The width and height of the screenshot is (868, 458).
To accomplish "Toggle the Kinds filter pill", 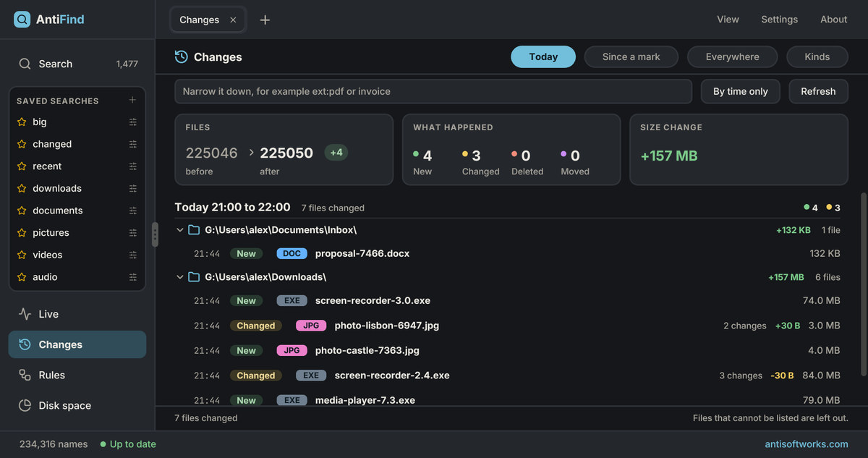I will pos(817,56).
